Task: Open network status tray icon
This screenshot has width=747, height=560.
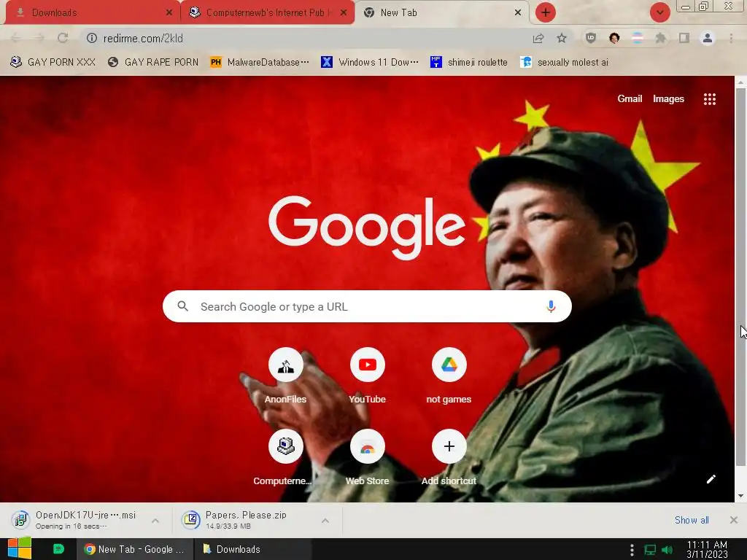Action: pyautogui.click(x=650, y=550)
